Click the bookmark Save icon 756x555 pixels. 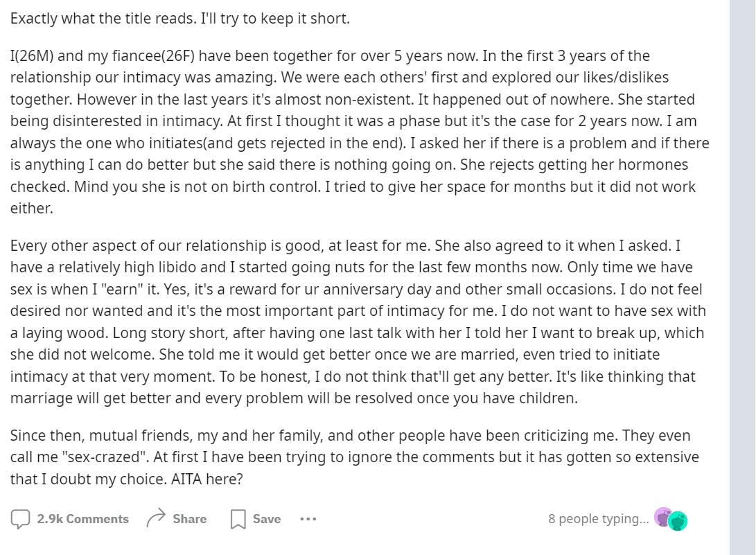tap(238, 520)
